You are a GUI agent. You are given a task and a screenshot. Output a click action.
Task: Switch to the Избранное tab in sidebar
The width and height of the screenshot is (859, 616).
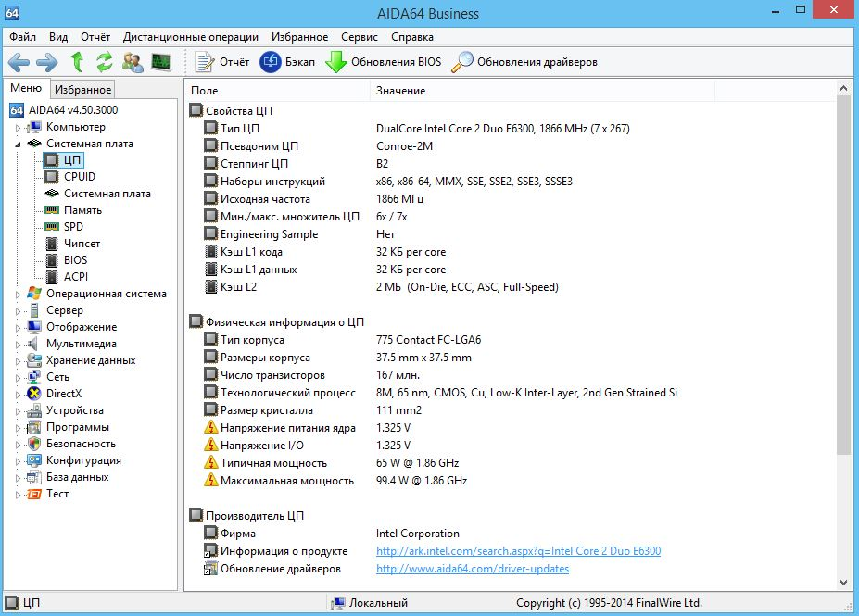(x=82, y=89)
